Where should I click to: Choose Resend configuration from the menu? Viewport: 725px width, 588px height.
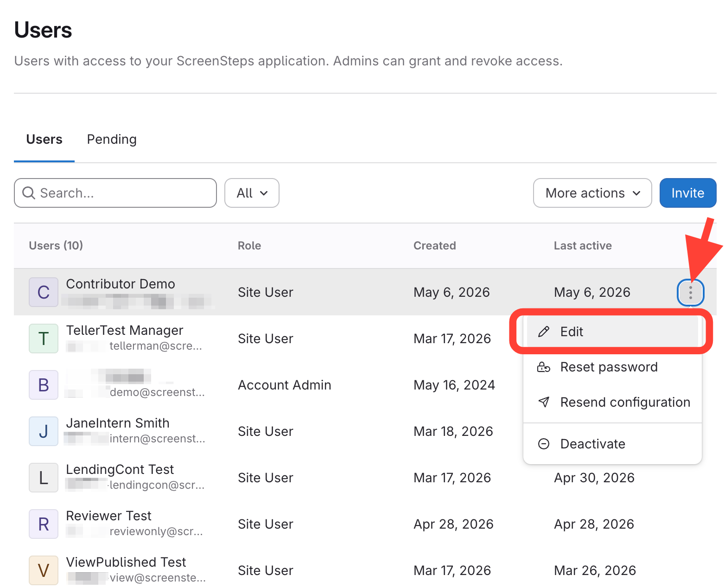click(x=612, y=402)
